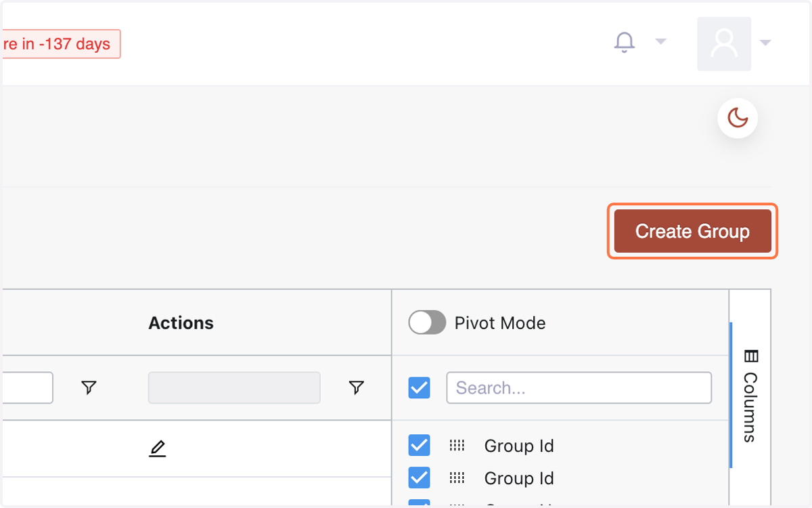Viewport: 812px width, 508px height.
Task: Click the first Group Id label
Action: 519,446
